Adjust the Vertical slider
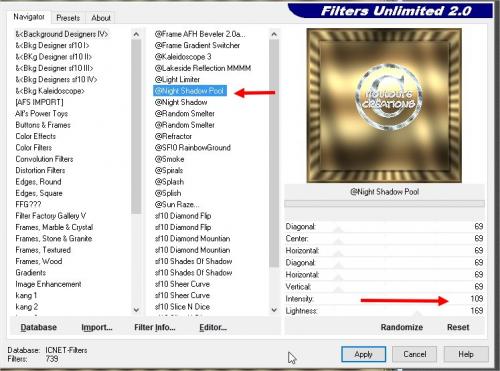Viewport: 500px width, 371px height. coord(339,288)
